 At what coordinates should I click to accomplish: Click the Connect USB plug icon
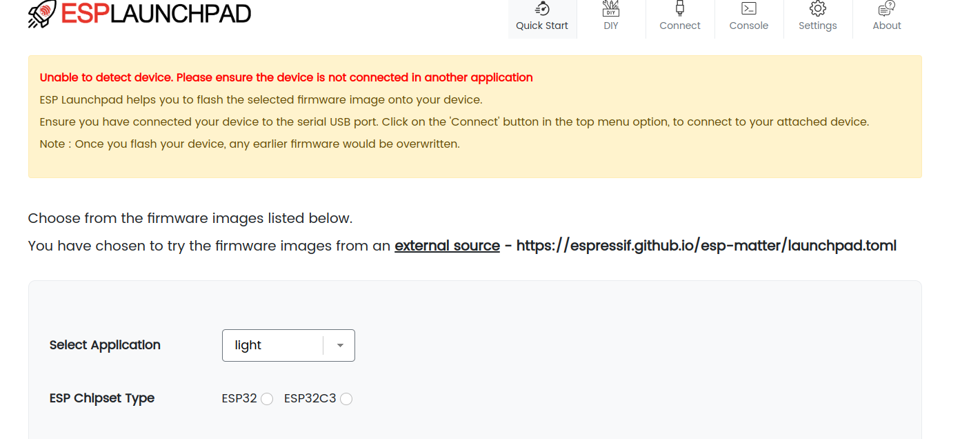pyautogui.click(x=680, y=8)
